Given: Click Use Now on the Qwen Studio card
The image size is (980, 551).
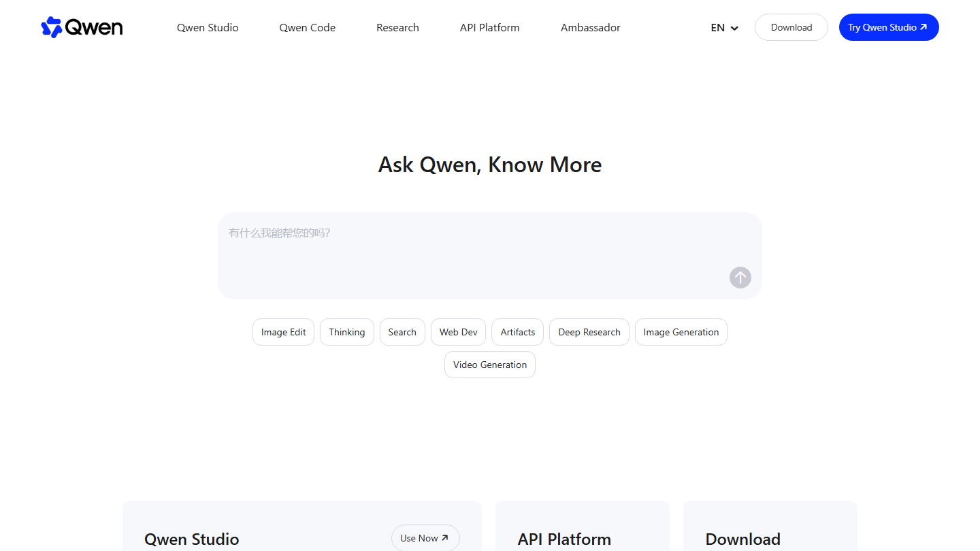Looking at the screenshot, I should tap(425, 538).
